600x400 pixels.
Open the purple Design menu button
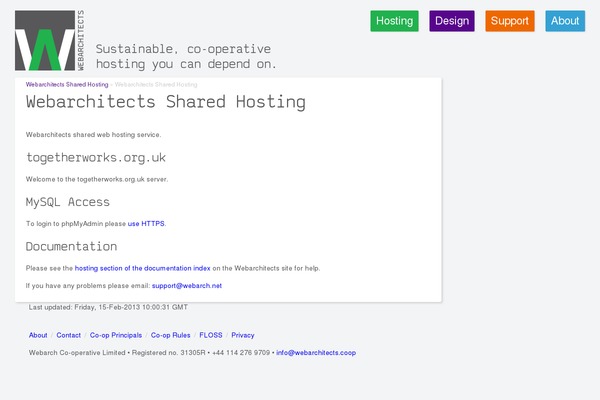452,21
